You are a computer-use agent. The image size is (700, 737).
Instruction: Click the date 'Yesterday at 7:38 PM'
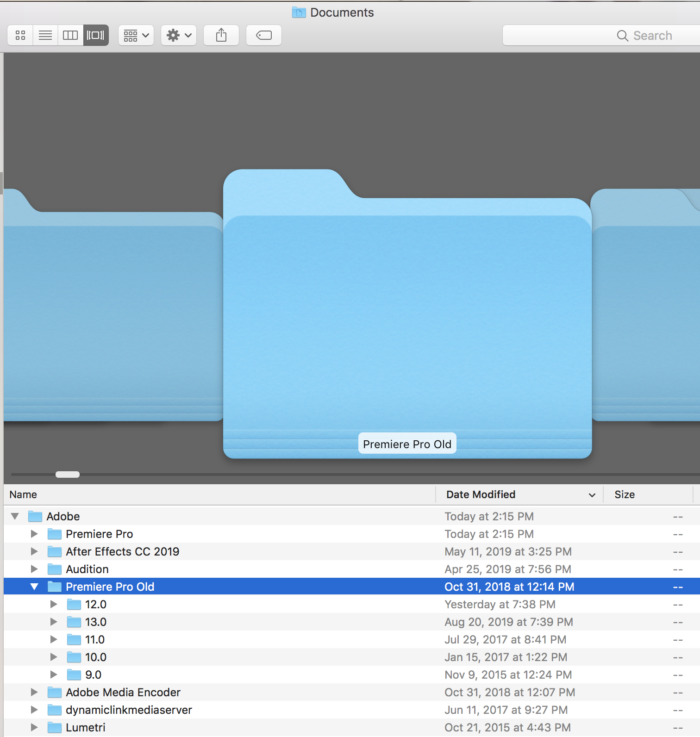click(500, 604)
